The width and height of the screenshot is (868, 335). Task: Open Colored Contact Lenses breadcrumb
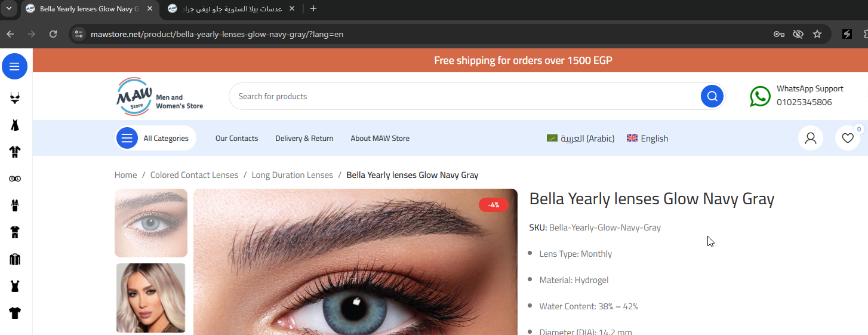(194, 175)
